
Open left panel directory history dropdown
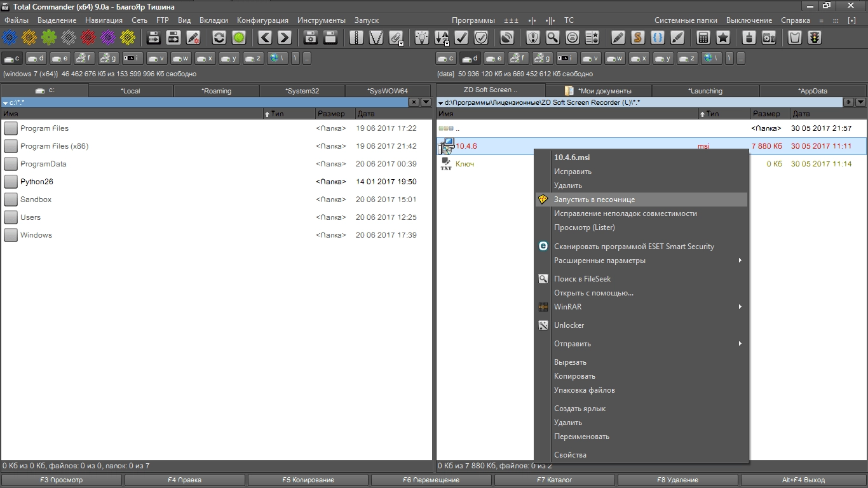(426, 102)
